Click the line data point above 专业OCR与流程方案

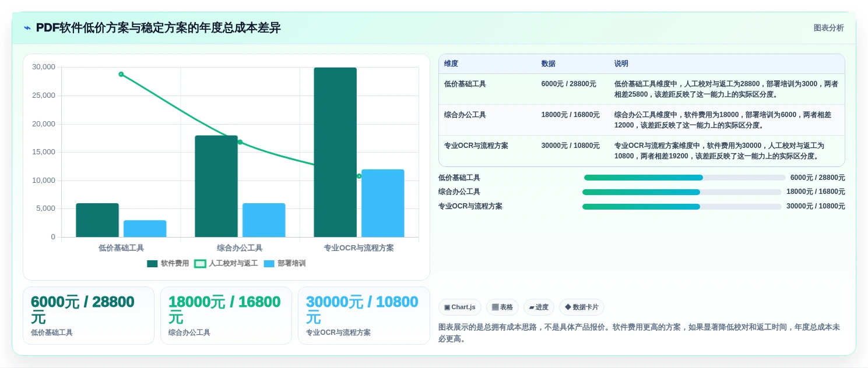tap(359, 176)
